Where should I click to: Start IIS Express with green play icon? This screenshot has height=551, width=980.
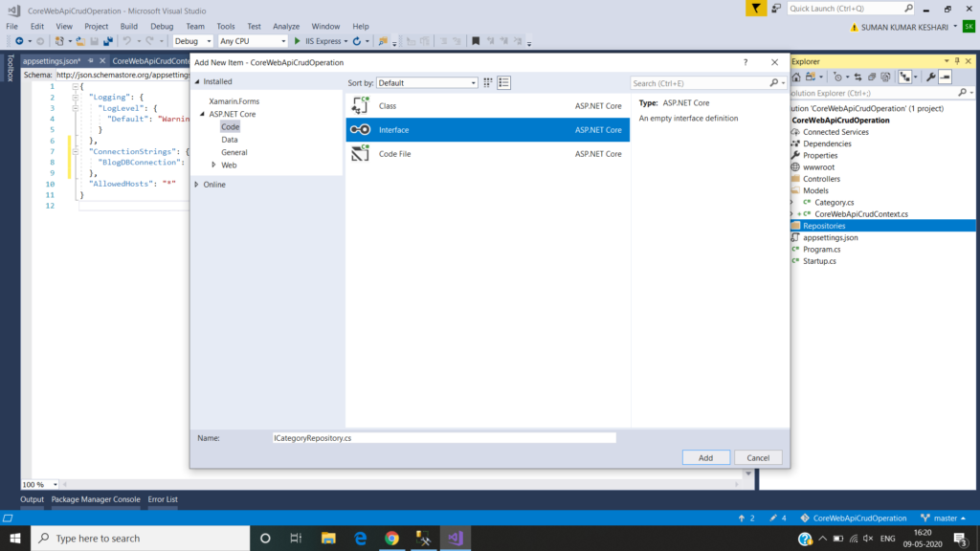pyautogui.click(x=298, y=41)
